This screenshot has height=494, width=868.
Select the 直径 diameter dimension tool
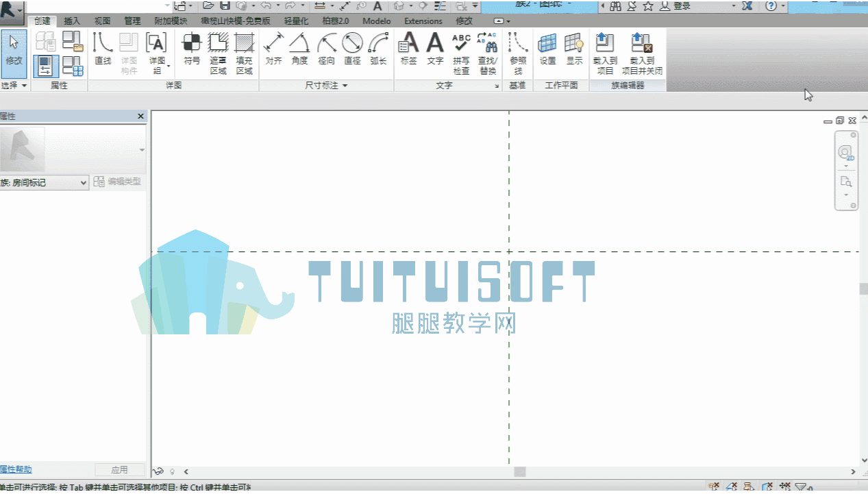(x=352, y=49)
